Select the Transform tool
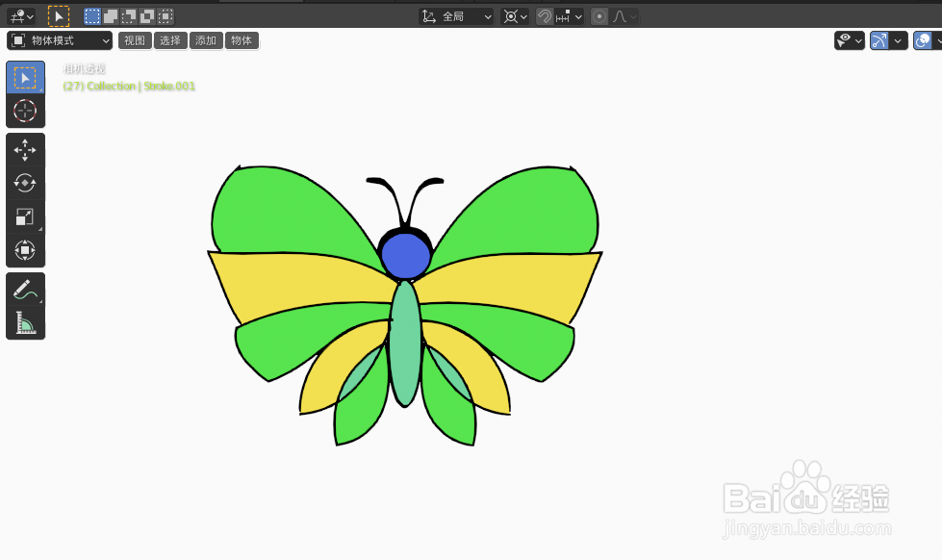 [25, 250]
